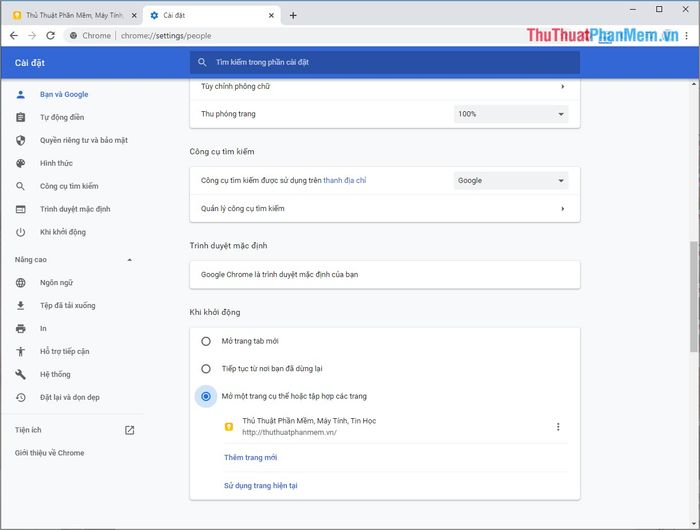Go to Trình duyệt mặc định in sidebar
Image resolution: width=700 pixels, height=530 pixels.
tap(75, 209)
